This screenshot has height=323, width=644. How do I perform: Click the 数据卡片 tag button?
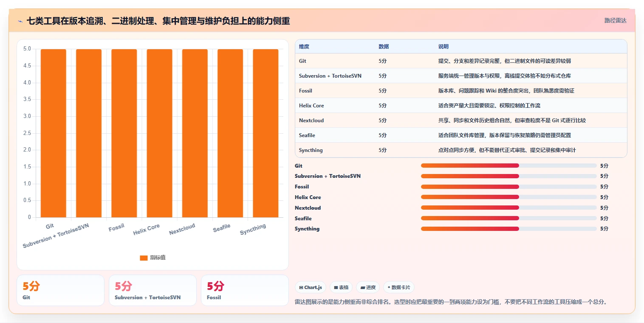tap(399, 287)
